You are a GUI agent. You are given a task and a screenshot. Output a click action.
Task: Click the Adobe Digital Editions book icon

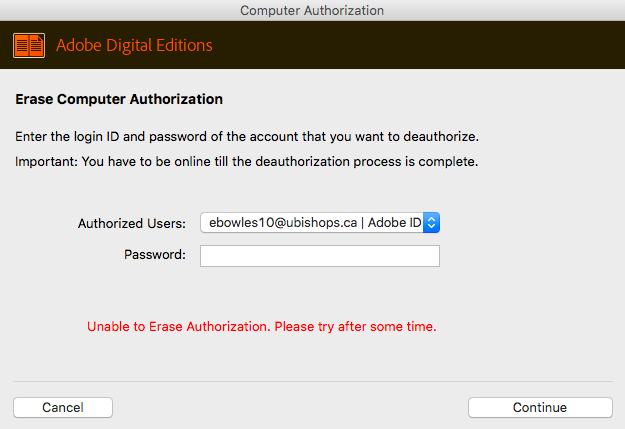[29, 45]
